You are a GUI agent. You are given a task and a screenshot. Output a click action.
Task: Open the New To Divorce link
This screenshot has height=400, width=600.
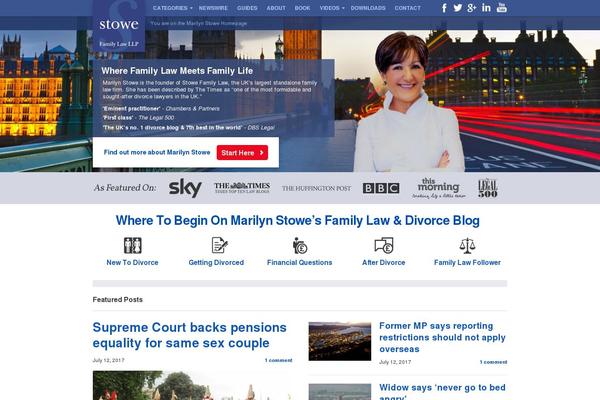(132, 263)
